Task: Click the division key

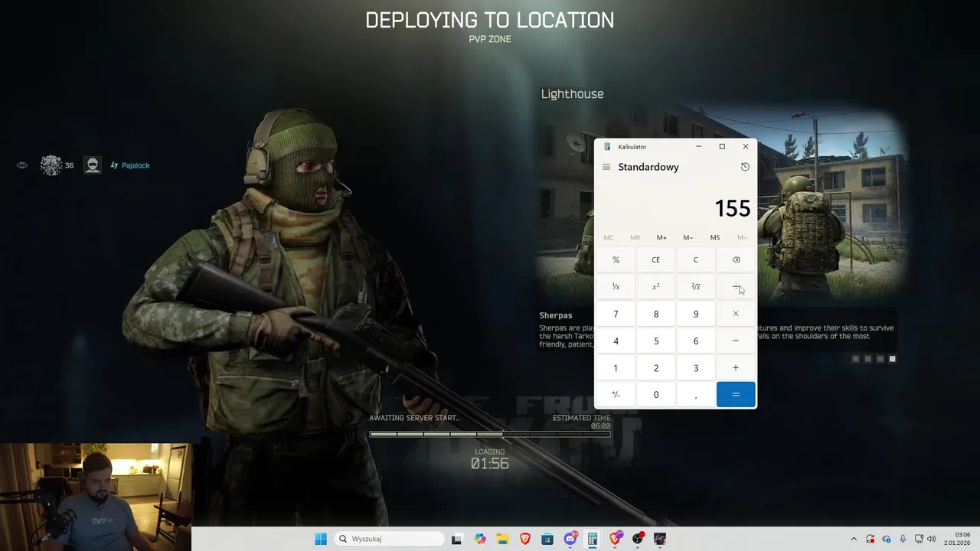Action: (x=736, y=287)
